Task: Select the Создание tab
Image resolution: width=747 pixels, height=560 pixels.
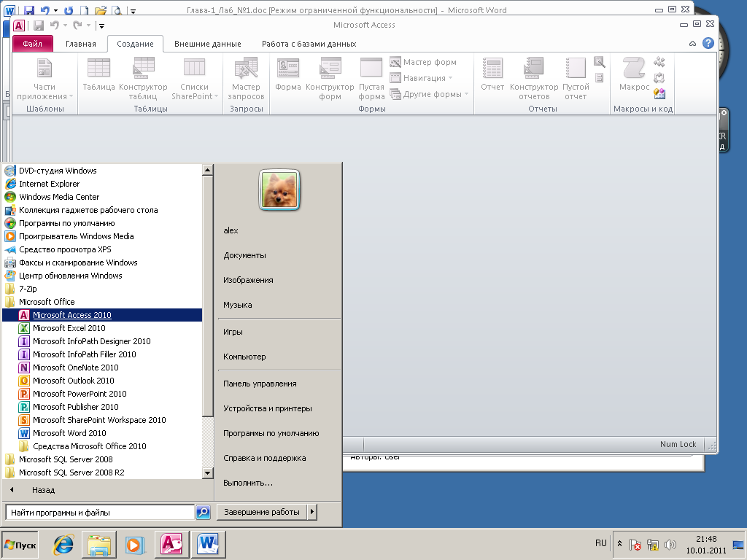Action: point(135,44)
